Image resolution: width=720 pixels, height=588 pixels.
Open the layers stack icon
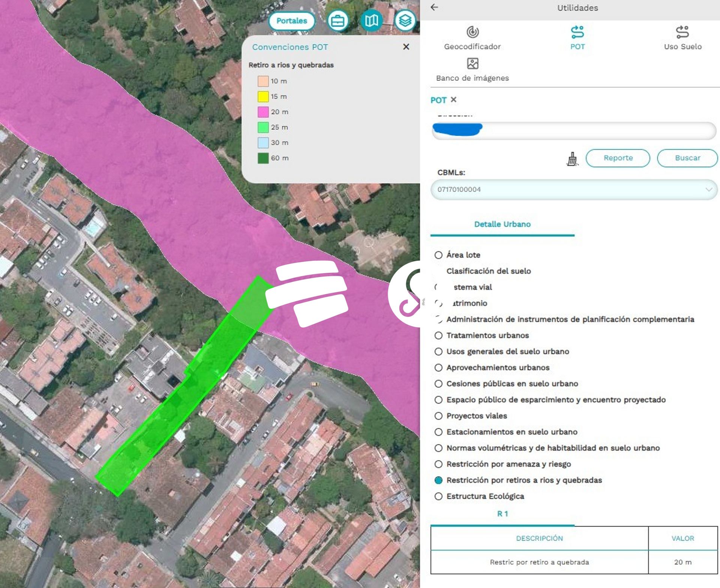pyautogui.click(x=405, y=21)
